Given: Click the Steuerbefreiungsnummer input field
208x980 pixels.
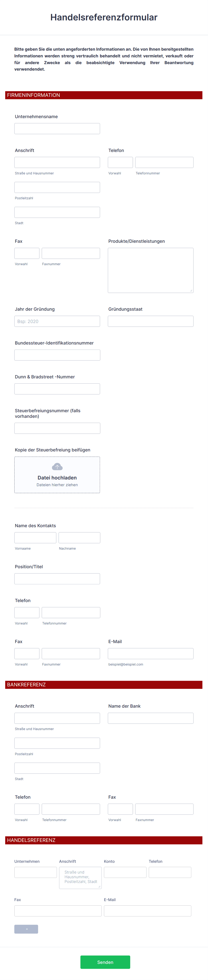Looking at the screenshot, I should tap(57, 428).
